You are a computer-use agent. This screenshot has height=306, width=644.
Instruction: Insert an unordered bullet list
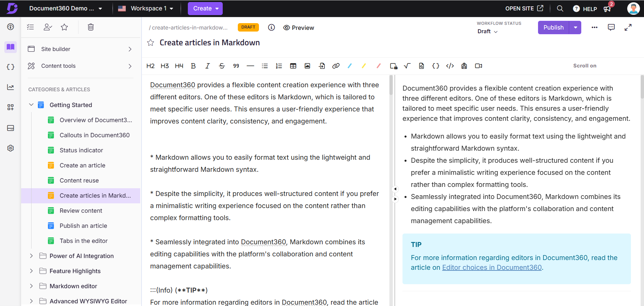point(265,66)
